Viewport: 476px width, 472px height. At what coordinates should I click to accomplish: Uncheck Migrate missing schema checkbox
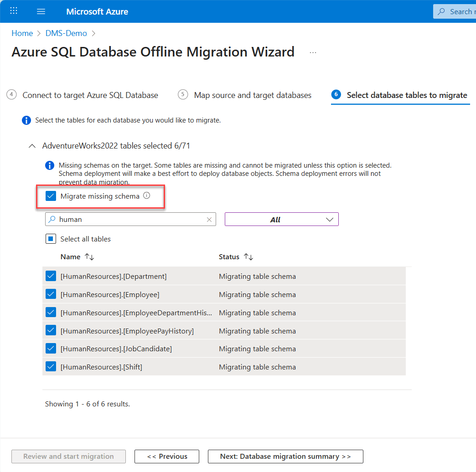[51, 196]
